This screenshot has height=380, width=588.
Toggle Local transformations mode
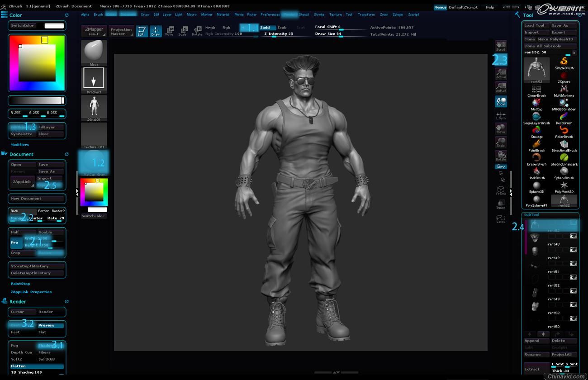coord(501,101)
